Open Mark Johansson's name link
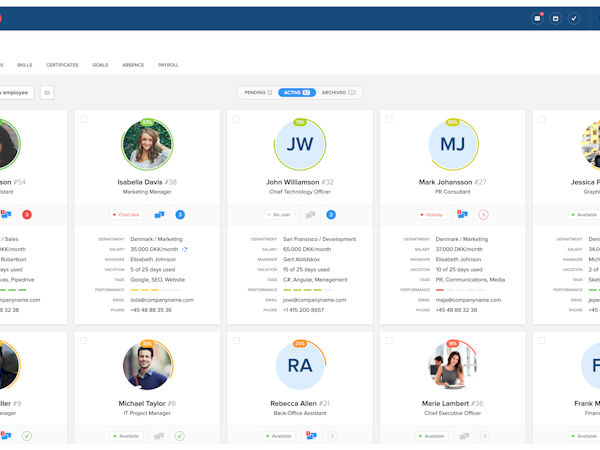Screen dimensions: 600x450 445,182
